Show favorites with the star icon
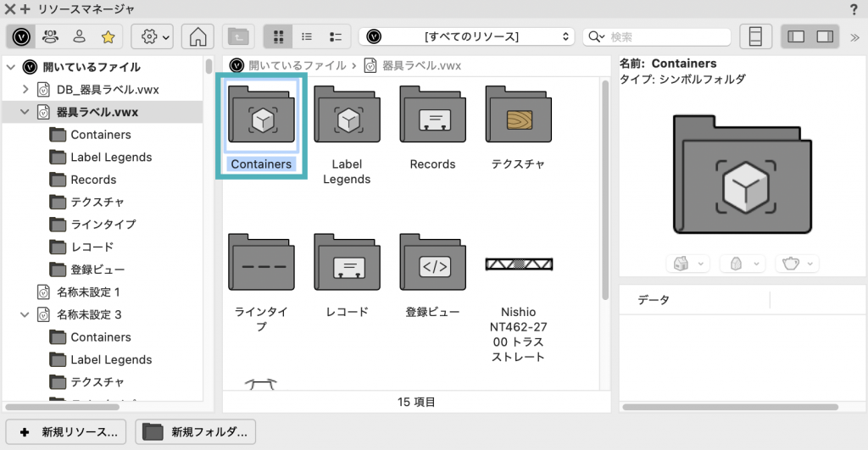This screenshot has width=868, height=450. tap(108, 36)
